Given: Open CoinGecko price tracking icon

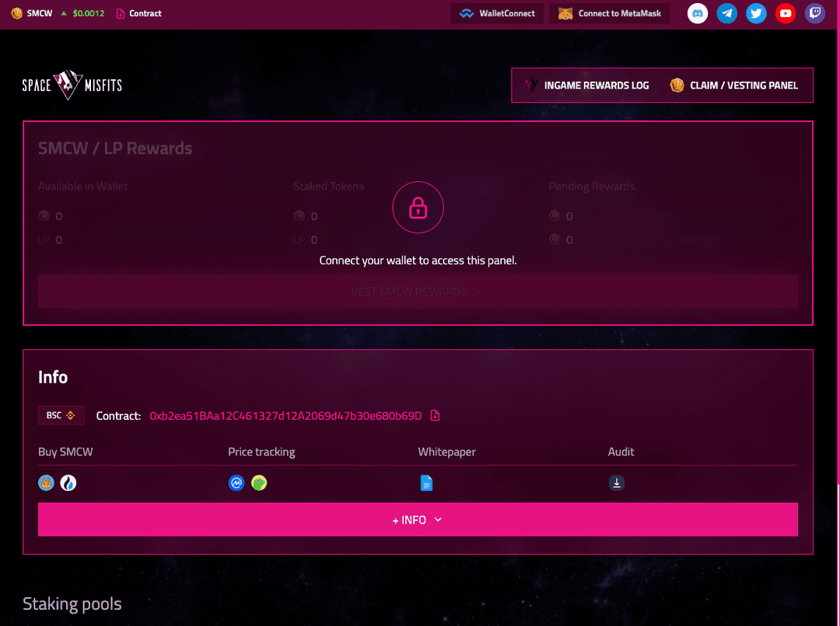Looking at the screenshot, I should [x=259, y=483].
